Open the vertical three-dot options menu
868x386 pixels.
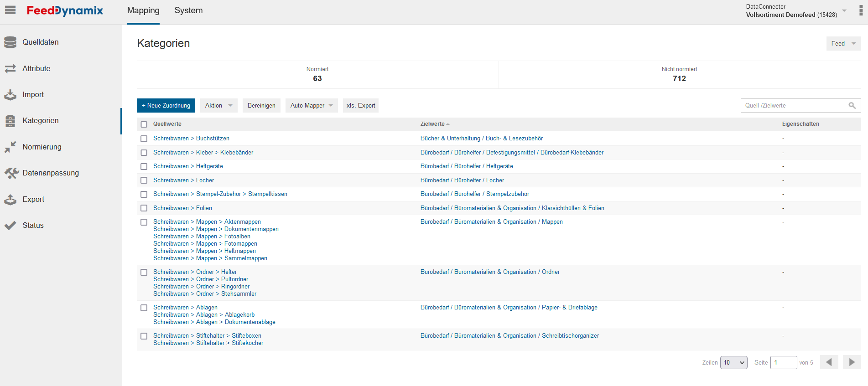tap(861, 10)
